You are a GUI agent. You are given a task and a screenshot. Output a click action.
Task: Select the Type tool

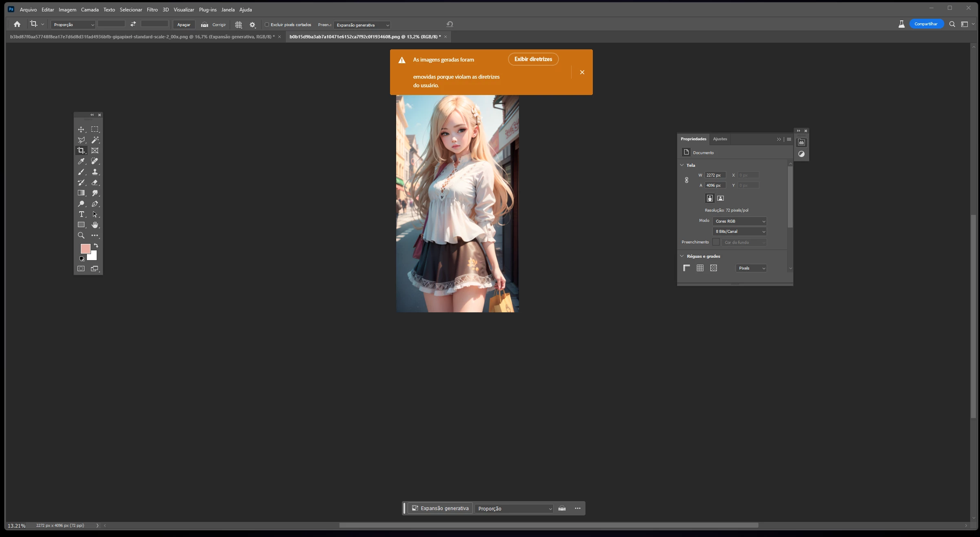[x=81, y=214]
